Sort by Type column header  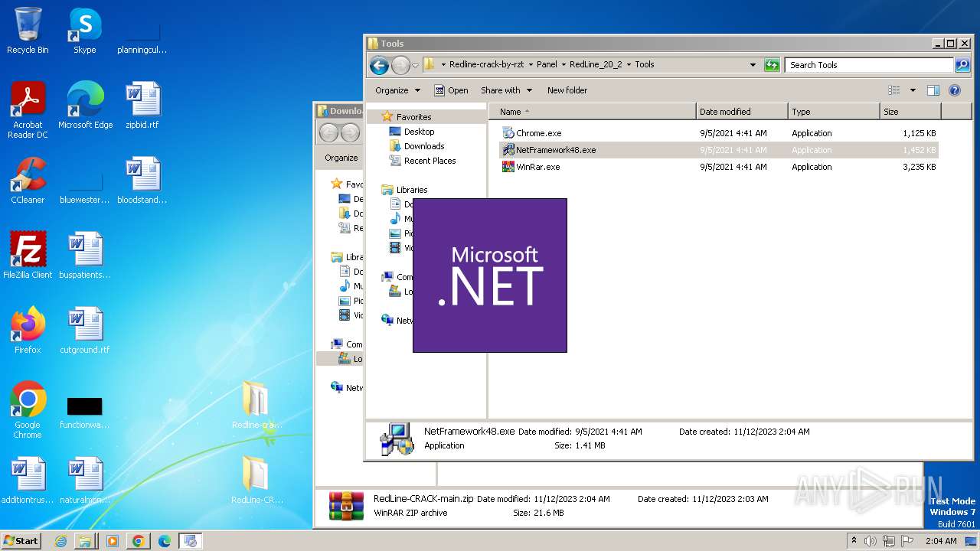(834, 112)
